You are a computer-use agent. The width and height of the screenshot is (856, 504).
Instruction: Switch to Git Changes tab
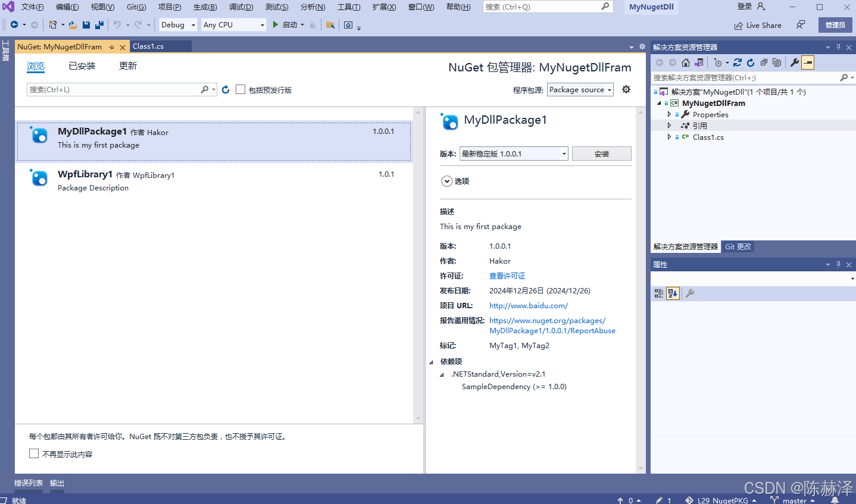coord(738,246)
